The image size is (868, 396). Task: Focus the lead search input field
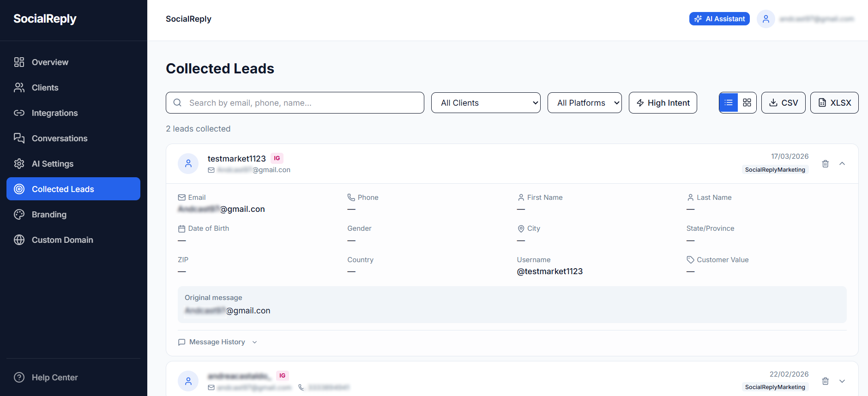[x=295, y=103]
